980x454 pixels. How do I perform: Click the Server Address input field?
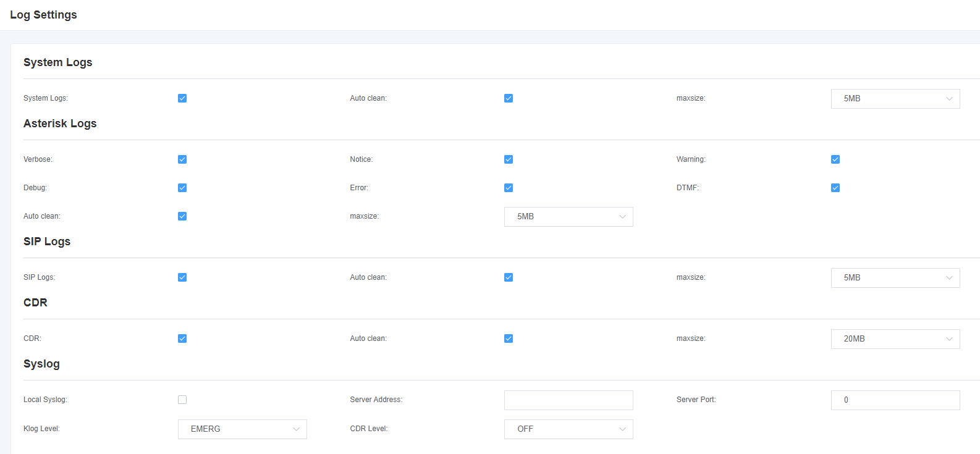568,400
